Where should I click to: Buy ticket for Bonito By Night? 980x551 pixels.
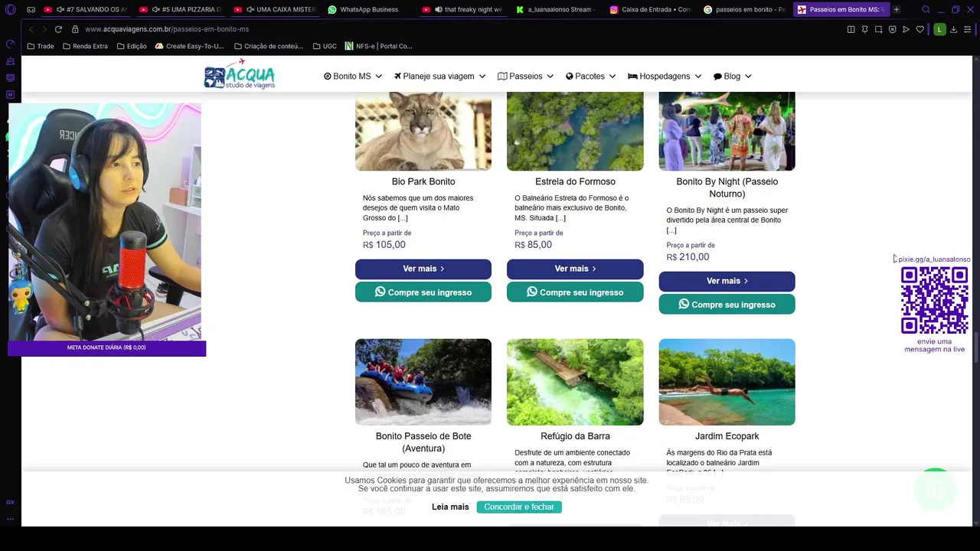click(727, 304)
